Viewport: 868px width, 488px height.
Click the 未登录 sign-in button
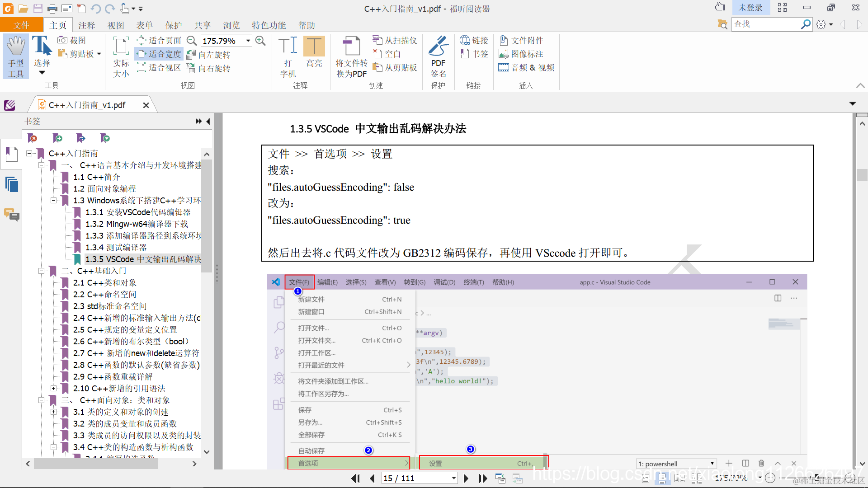tap(750, 8)
